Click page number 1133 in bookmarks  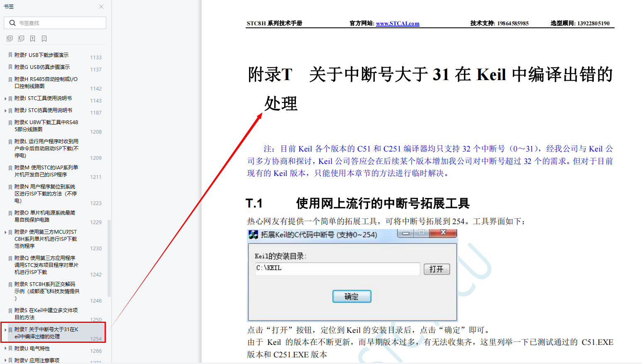click(96, 58)
